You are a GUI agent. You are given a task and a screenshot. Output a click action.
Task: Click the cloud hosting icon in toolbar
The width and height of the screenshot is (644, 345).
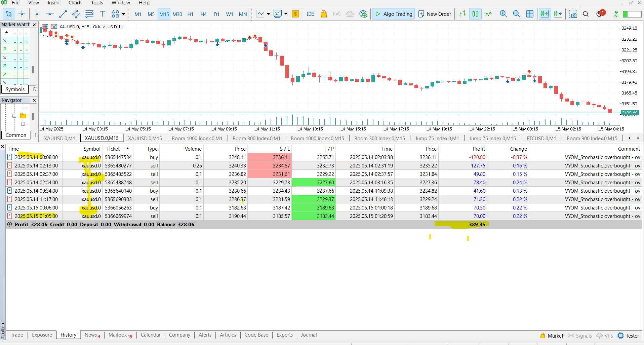click(x=350, y=14)
